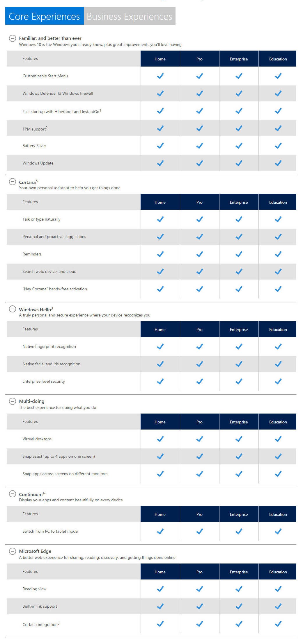
Task: Click the Pro checkmark for Battery Saver
Action: 199,146
